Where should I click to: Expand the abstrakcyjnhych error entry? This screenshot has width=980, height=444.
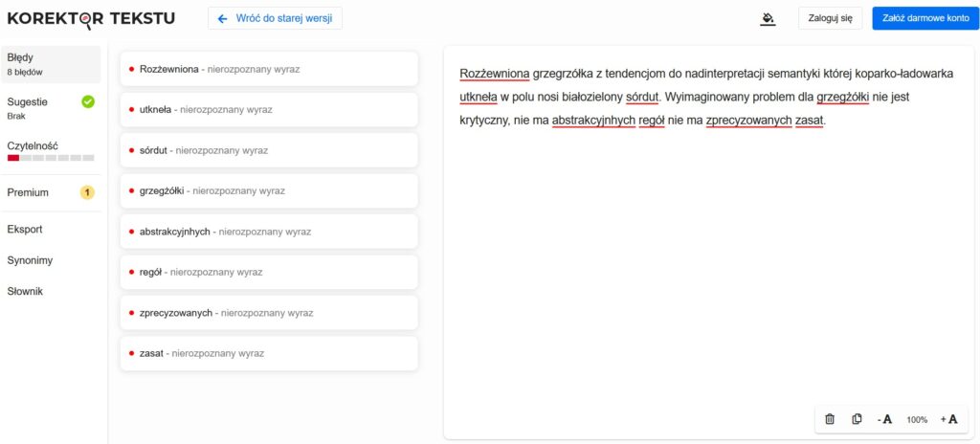pyautogui.click(x=269, y=232)
